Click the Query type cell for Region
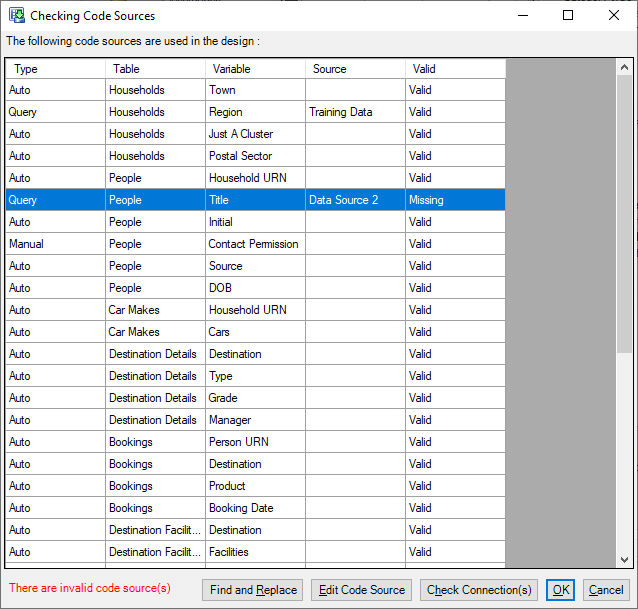638x609 pixels. pyautogui.click(x=55, y=112)
